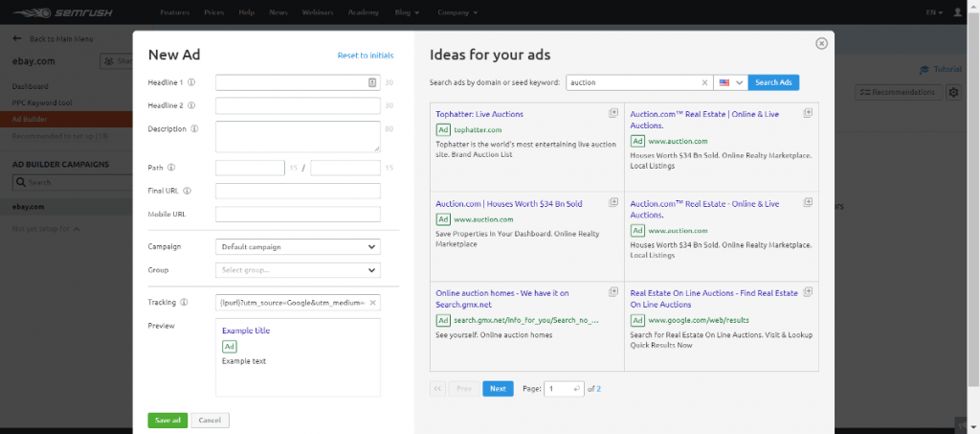This screenshot has width=980, height=434.
Task: Expand the Blog menu
Action: [407, 12]
